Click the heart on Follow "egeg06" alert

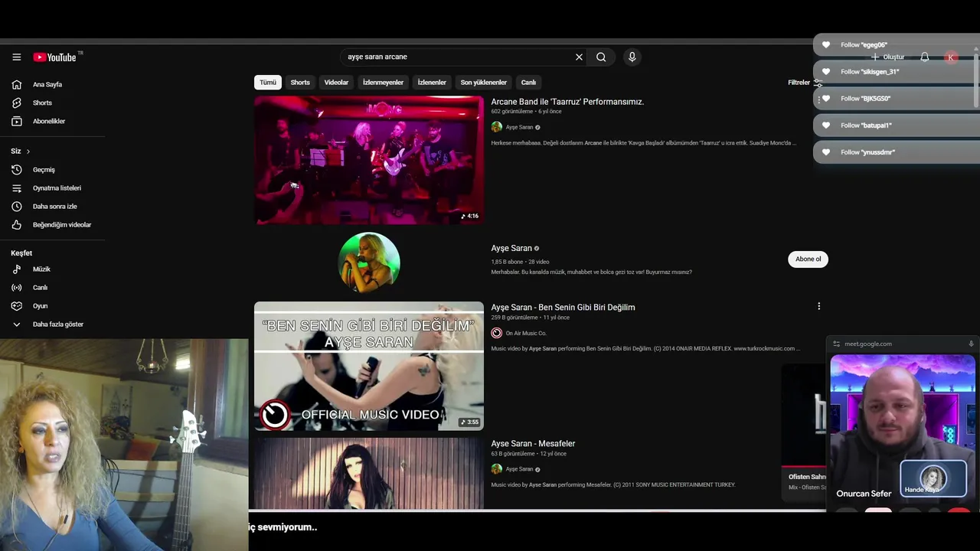pos(825,45)
